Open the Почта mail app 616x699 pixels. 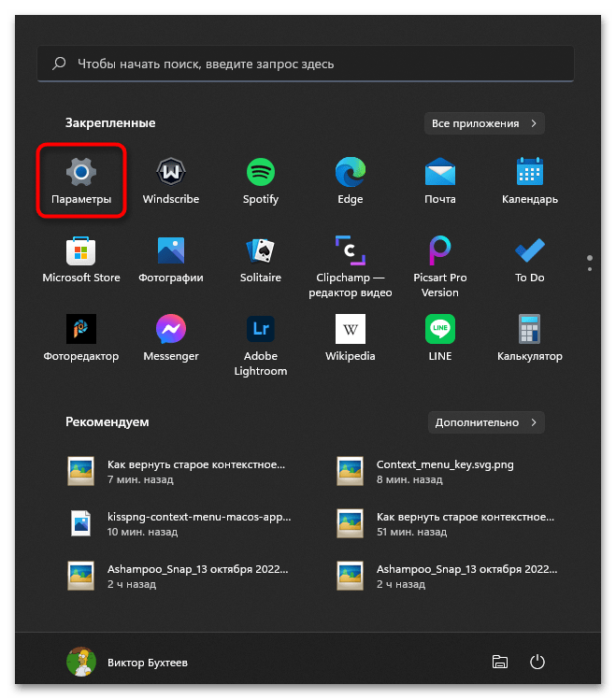pos(440,180)
